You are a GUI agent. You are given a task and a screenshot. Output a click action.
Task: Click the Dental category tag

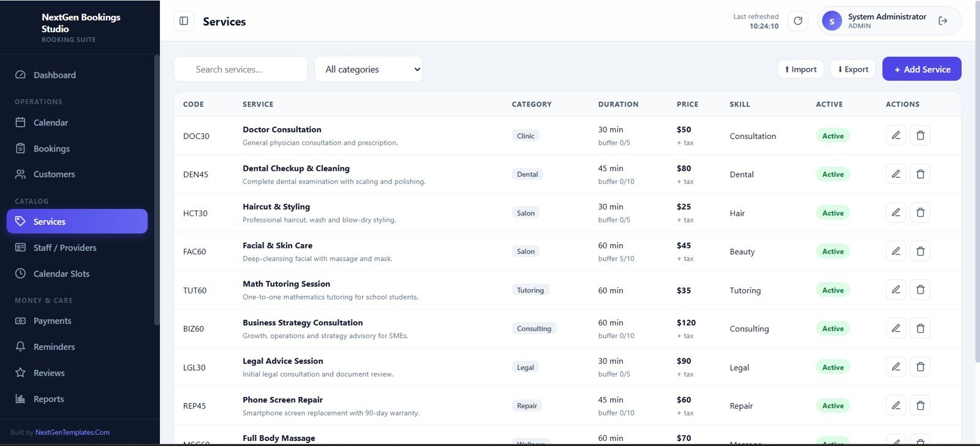[x=527, y=175]
